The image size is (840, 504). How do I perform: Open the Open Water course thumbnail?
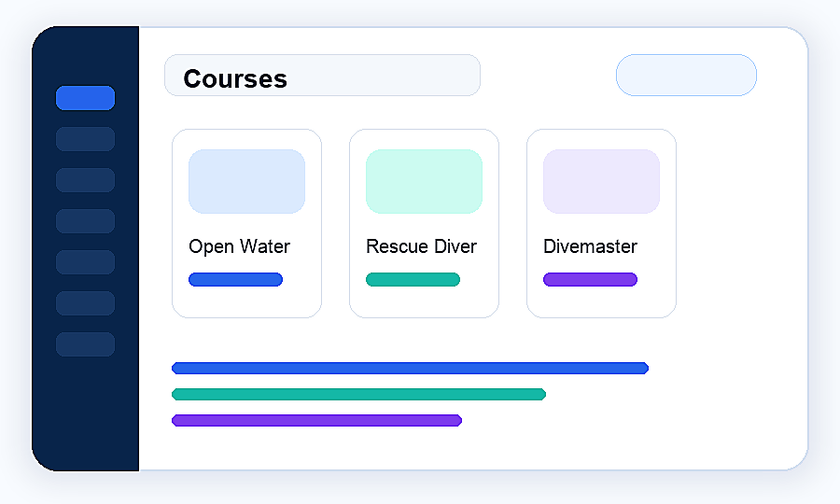pyautogui.click(x=247, y=182)
